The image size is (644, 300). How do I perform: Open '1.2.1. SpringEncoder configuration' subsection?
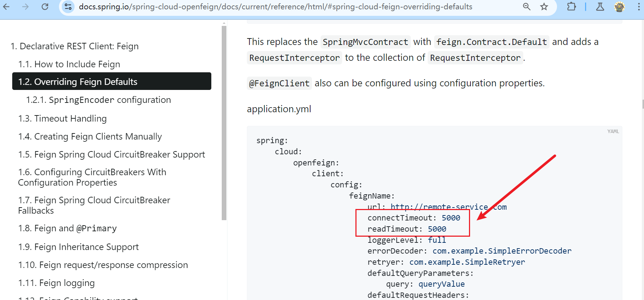pos(98,100)
